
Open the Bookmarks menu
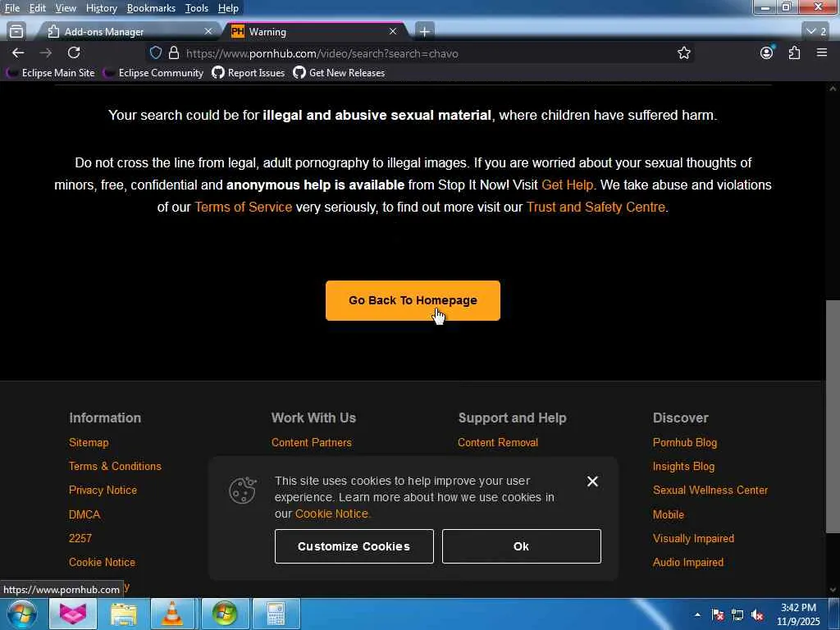point(151,8)
